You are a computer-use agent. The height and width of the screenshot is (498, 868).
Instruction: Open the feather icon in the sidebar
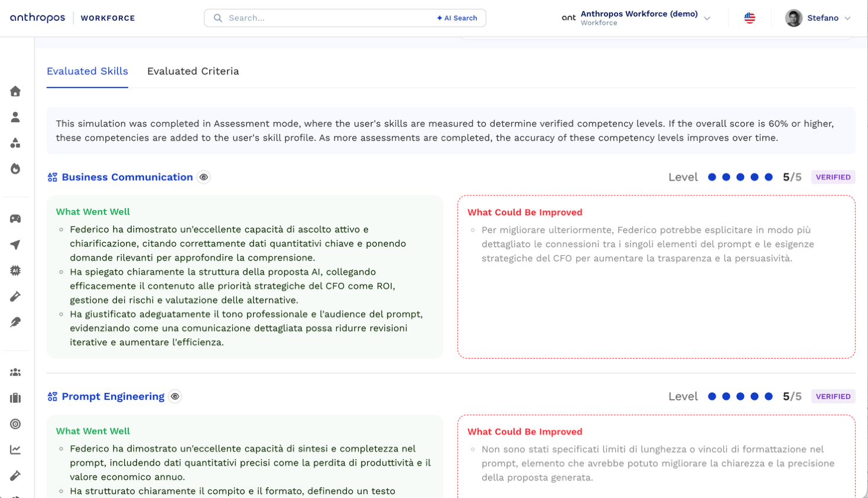pos(15,322)
